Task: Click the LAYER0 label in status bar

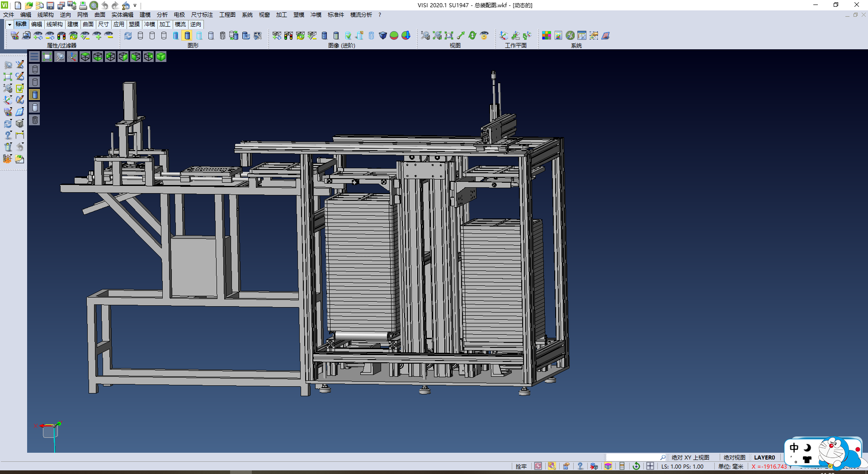Action: [x=764, y=457]
